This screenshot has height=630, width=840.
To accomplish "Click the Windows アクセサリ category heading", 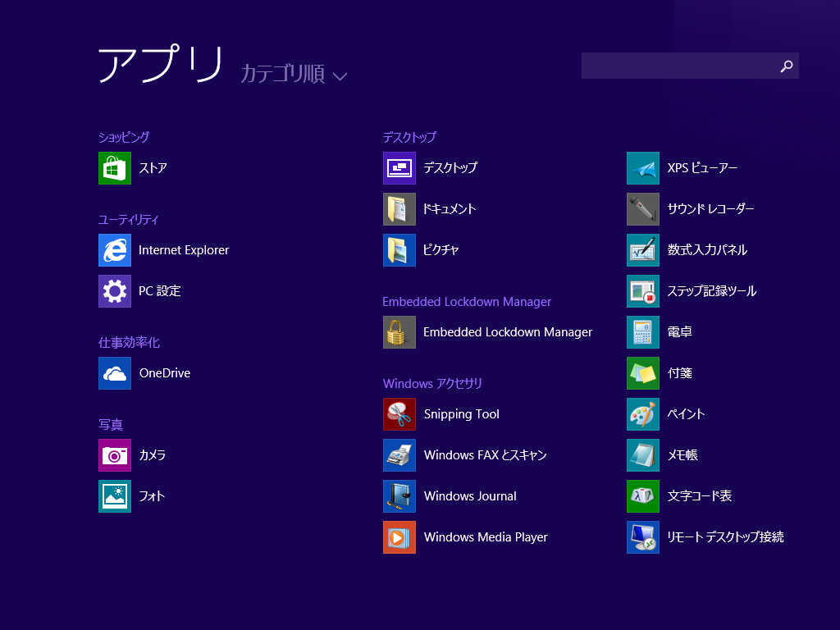I will (433, 384).
